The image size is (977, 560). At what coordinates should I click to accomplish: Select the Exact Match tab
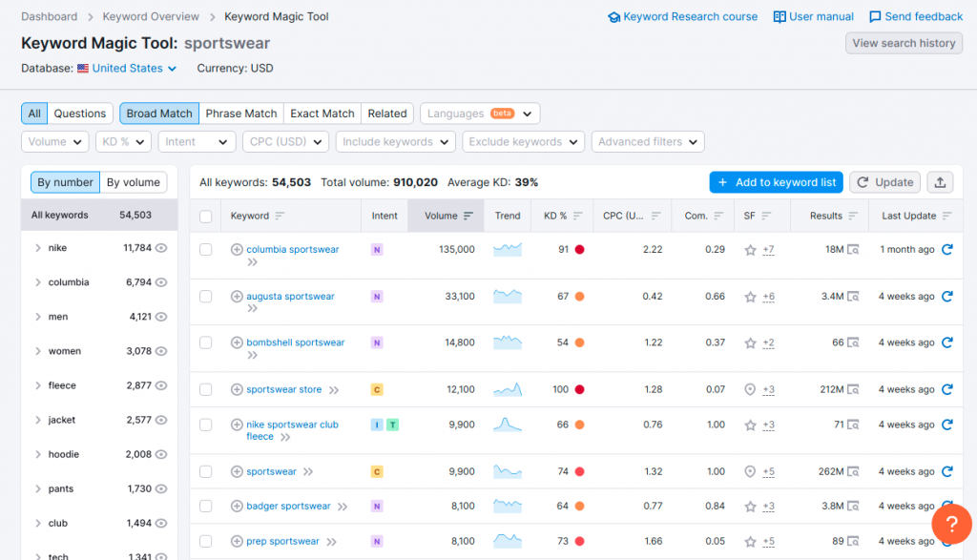[322, 113]
